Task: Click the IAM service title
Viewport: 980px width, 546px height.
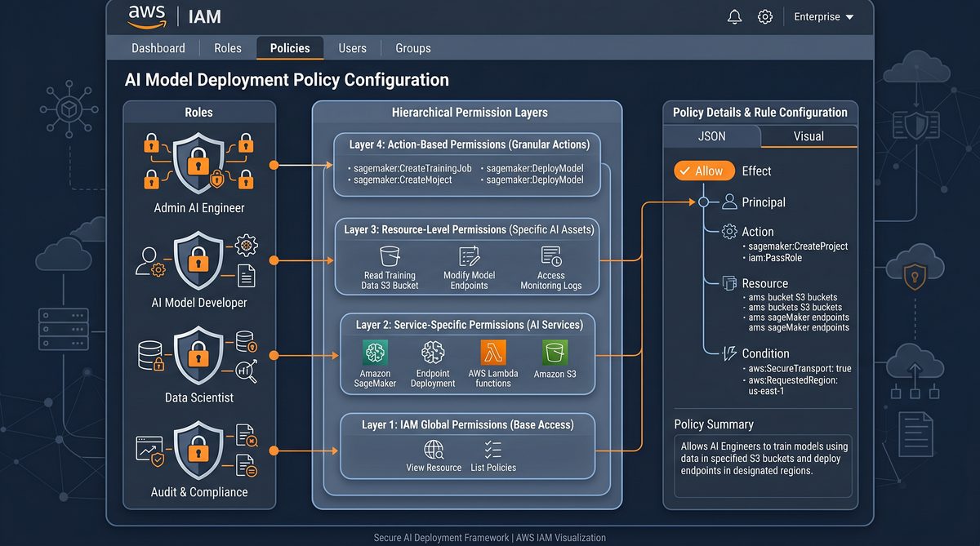Action: tap(204, 16)
